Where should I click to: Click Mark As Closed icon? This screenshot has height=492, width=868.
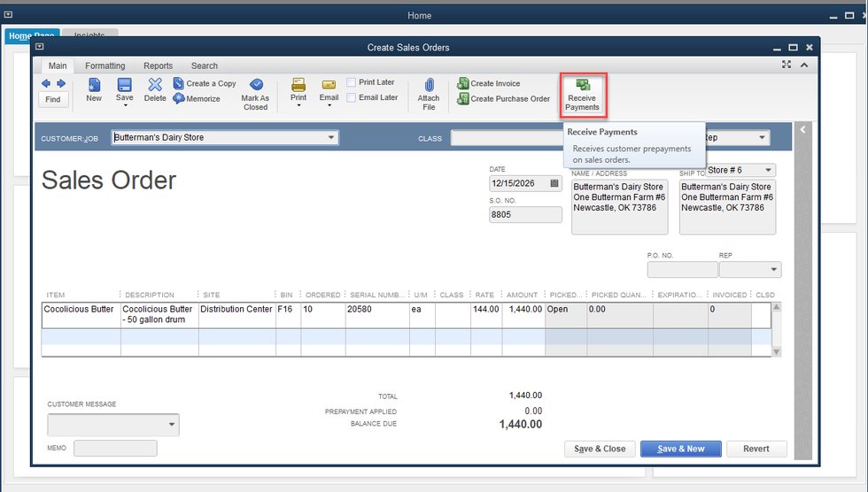(x=256, y=87)
